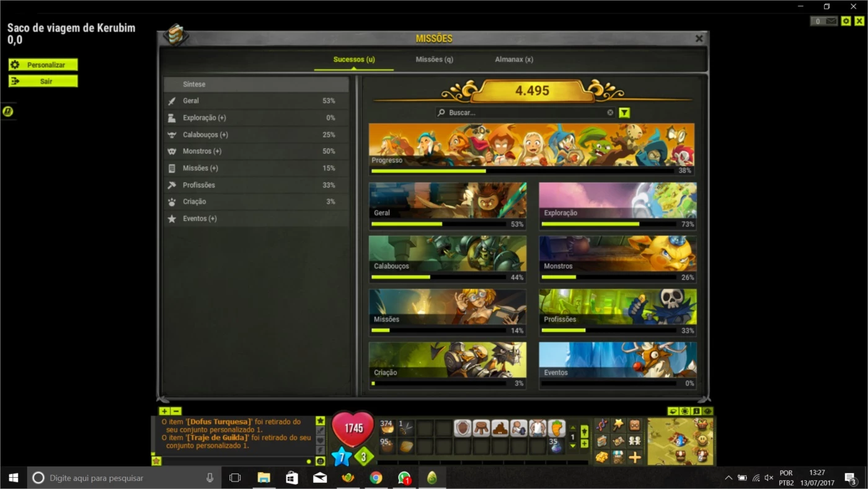Select Criação 3% row in left list
868x489 pixels.
[x=257, y=202]
